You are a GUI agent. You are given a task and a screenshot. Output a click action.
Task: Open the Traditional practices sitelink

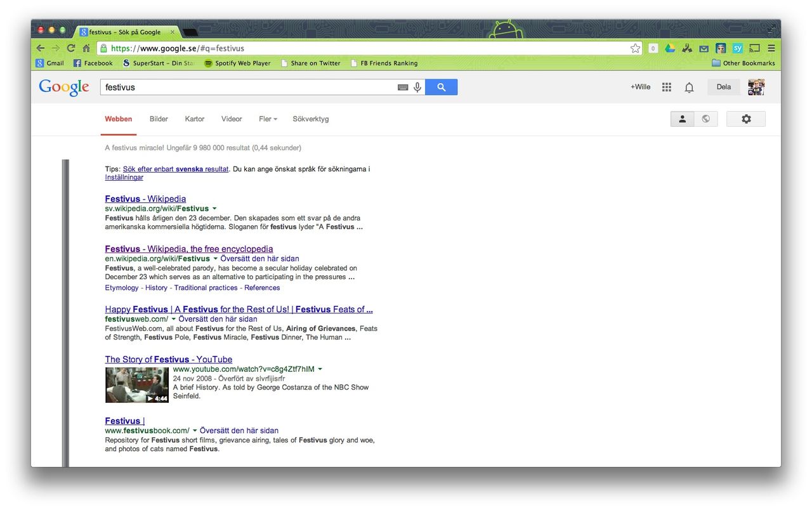(206, 288)
